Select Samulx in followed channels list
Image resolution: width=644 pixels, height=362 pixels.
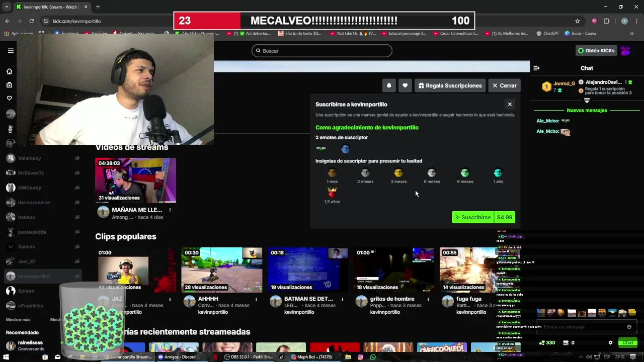click(x=43, y=246)
